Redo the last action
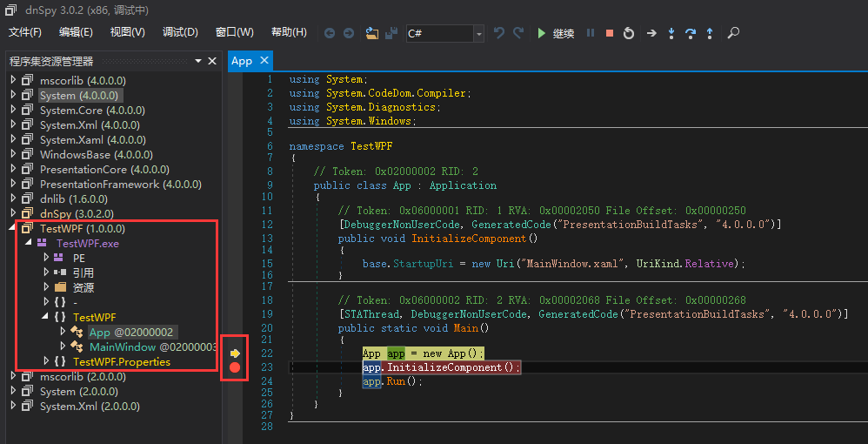The image size is (868, 444). [518, 33]
